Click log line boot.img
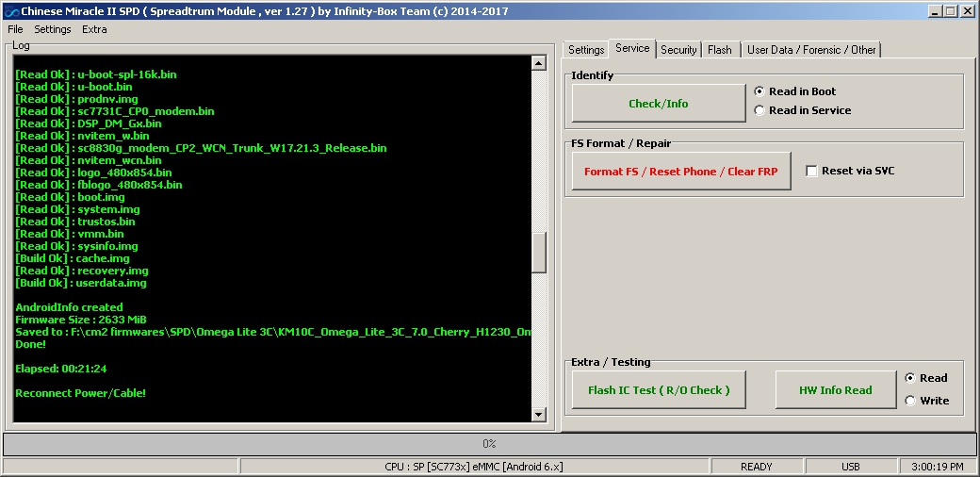The height and width of the screenshot is (477, 980). click(x=70, y=197)
